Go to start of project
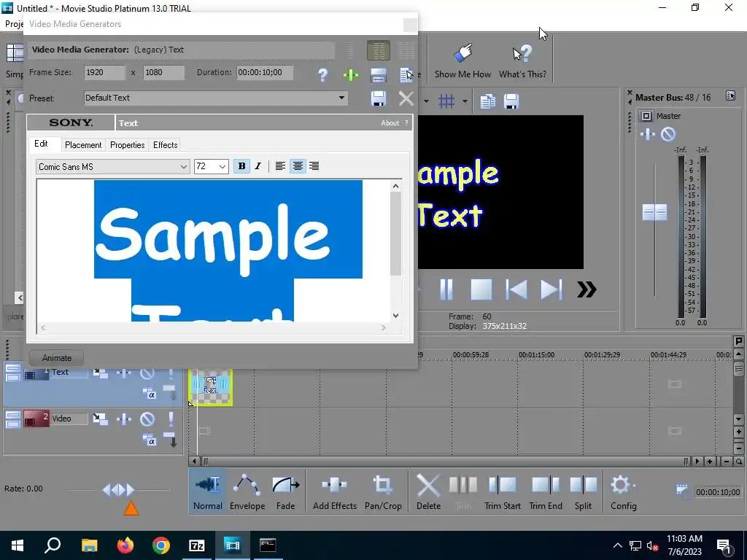The height and width of the screenshot is (560, 747). coord(516,289)
